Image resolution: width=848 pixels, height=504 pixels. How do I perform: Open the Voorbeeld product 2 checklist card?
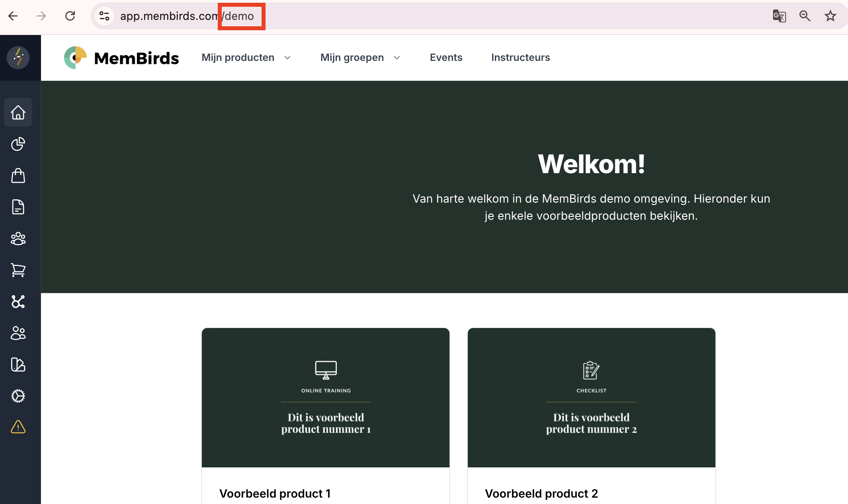pos(591,397)
